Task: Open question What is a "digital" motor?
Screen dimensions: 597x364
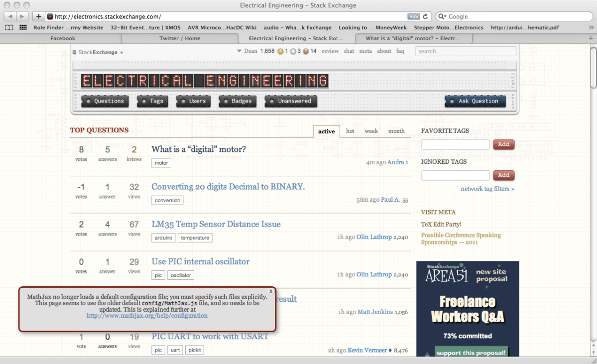Action: point(199,149)
